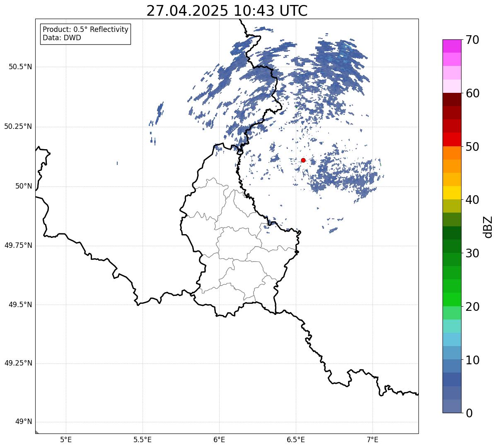Click colorbar tick label 20

pyautogui.click(x=472, y=307)
